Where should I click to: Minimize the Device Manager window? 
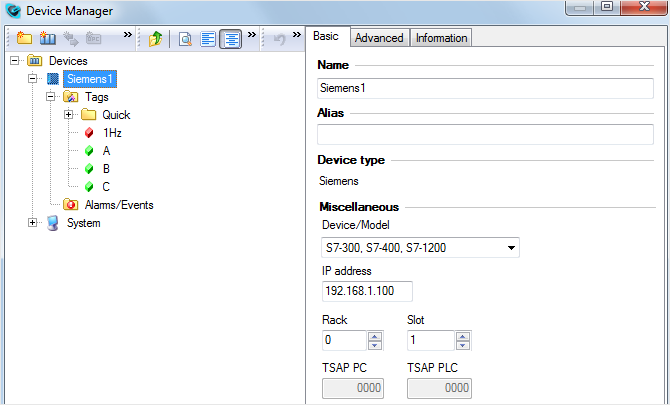pos(580,8)
